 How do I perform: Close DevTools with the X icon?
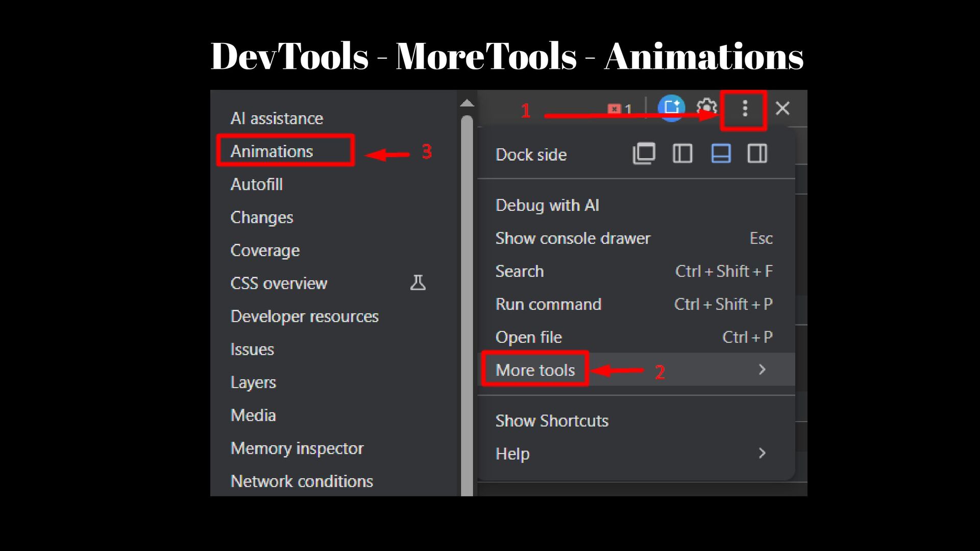pyautogui.click(x=782, y=108)
